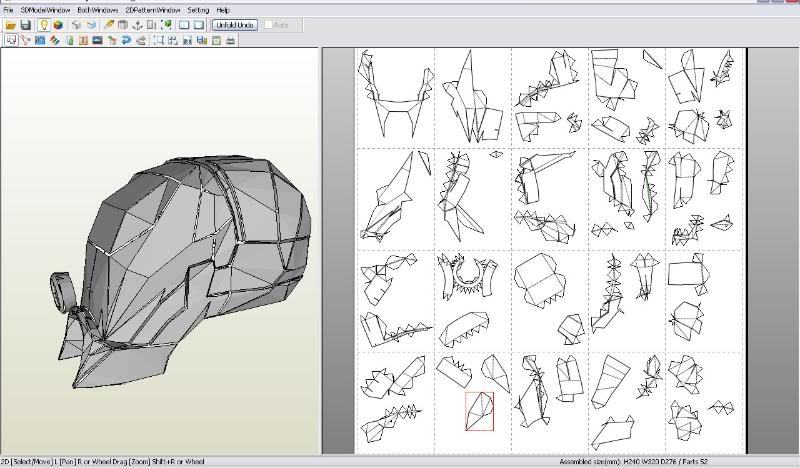The image size is (800, 468).
Task: Select the pencil edit tool icon
Action: [x=109, y=25]
